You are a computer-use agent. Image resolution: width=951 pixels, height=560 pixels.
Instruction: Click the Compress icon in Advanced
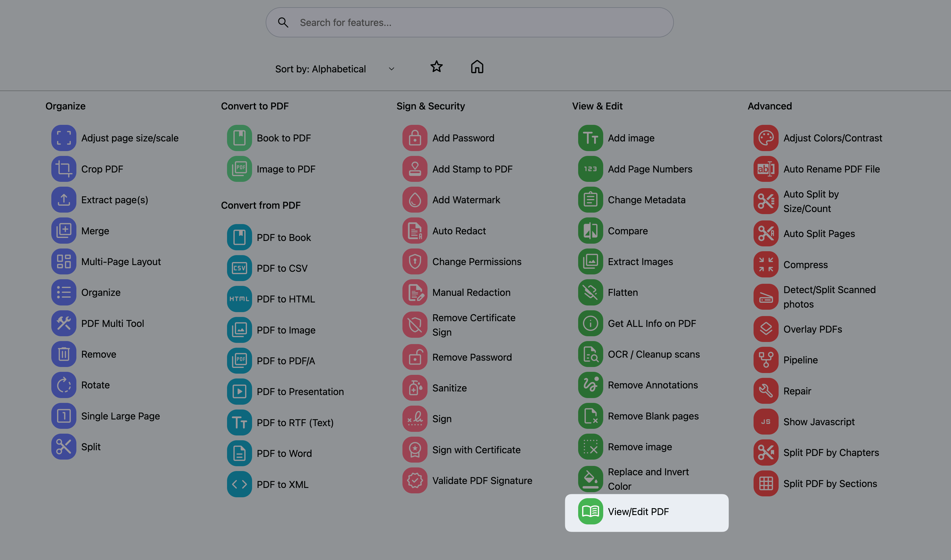pyautogui.click(x=766, y=264)
